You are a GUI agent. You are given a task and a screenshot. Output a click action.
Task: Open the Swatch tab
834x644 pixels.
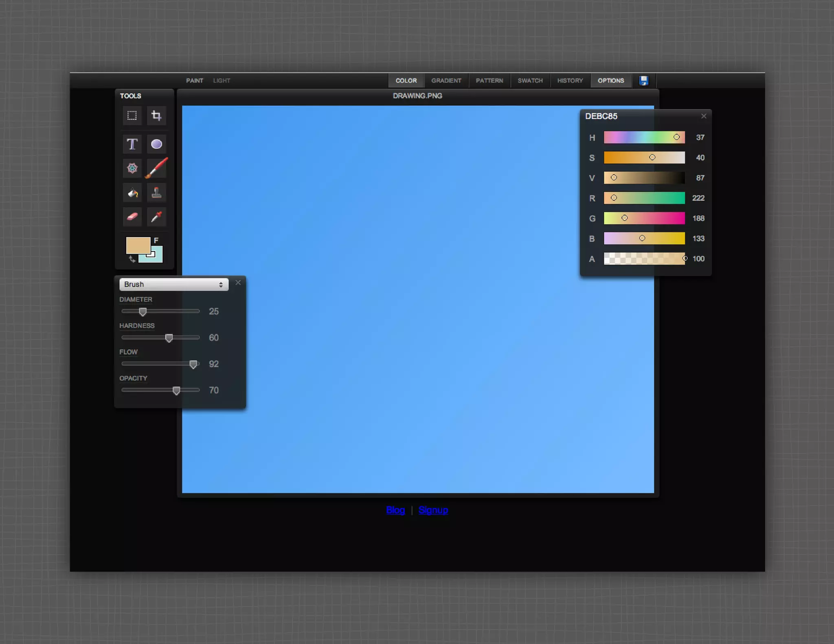pyautogui.click(x=530, y=81)
